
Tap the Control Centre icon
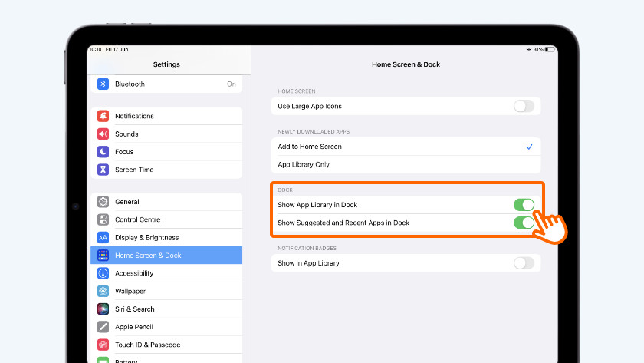point(103,219)
